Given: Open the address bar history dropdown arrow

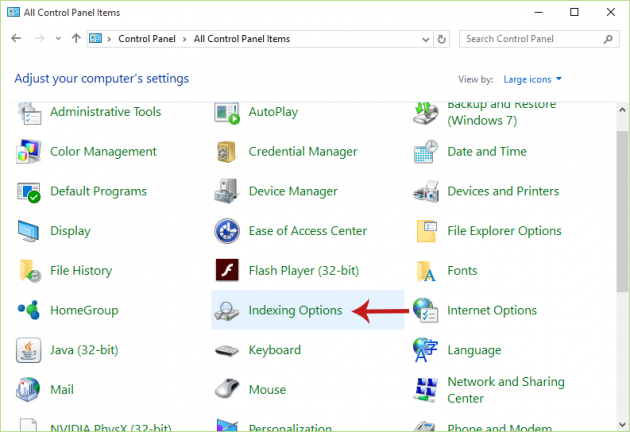Looking at the screenshot, I should pyautogui.click(x=422, y=39).
